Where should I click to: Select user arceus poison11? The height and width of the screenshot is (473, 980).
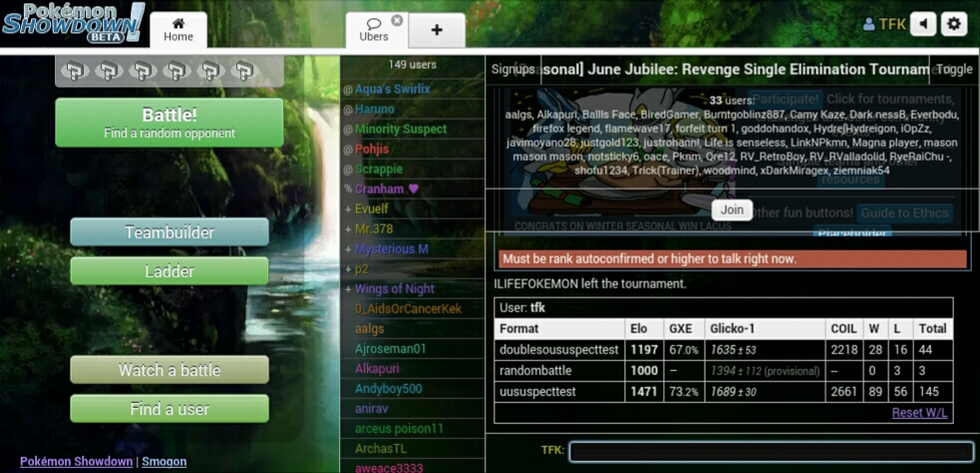tap(413, 428)
